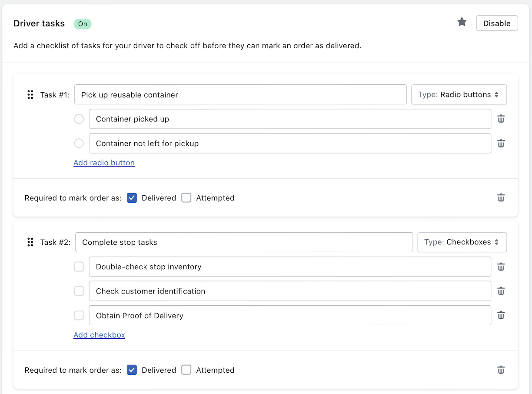Remove 'Double-check stop inventory' checkbox item

(501, 267)
